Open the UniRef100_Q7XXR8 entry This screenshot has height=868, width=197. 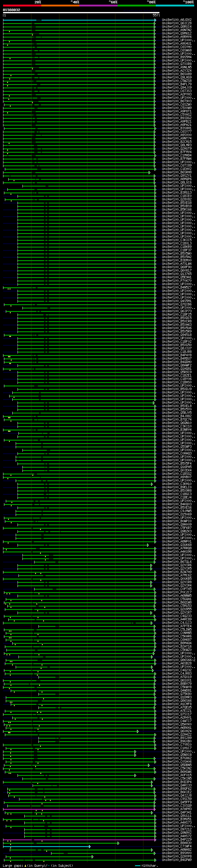[x=177, y=64]
